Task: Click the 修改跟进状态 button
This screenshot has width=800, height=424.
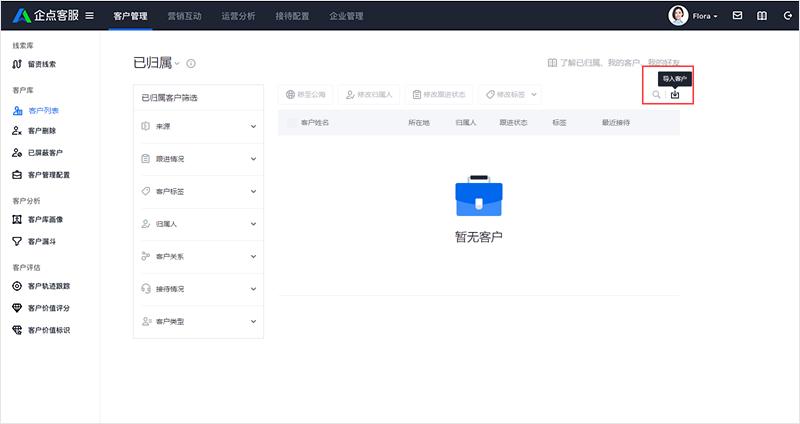Action: 439,95
